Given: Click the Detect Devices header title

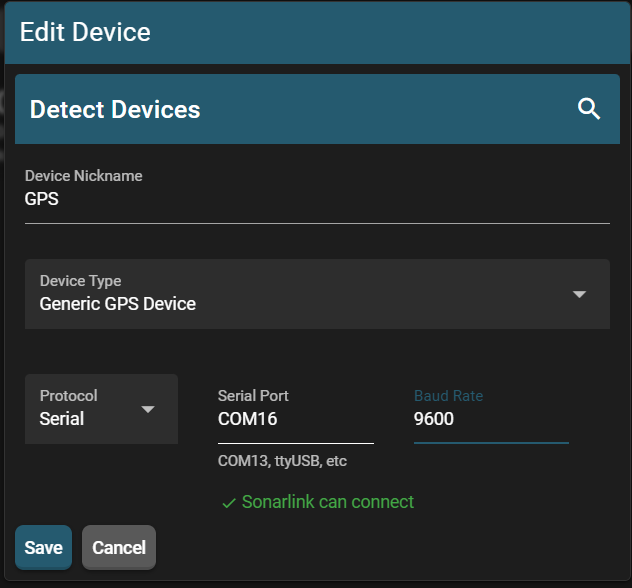Looking at the screenshot, I should pos(115,109).
